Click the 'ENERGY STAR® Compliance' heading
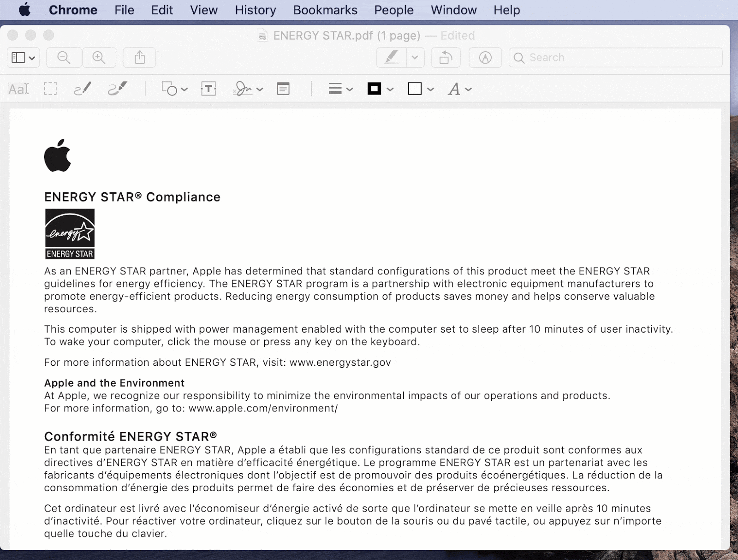Screen dimensions: 738x560 click(x=132, y=197)
